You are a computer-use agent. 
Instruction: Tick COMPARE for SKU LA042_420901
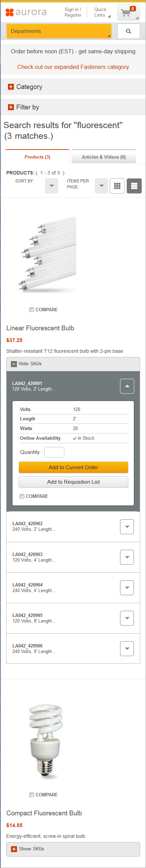click(x=22, y=496)
